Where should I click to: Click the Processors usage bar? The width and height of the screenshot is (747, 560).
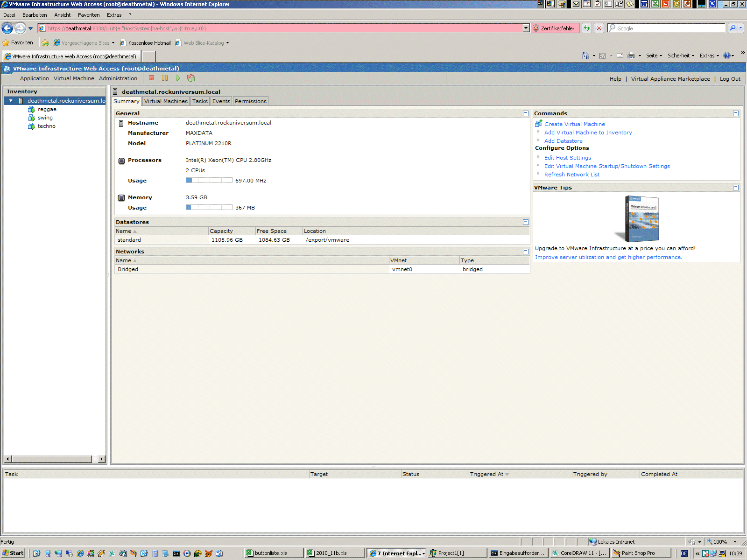tap(209, 180)
